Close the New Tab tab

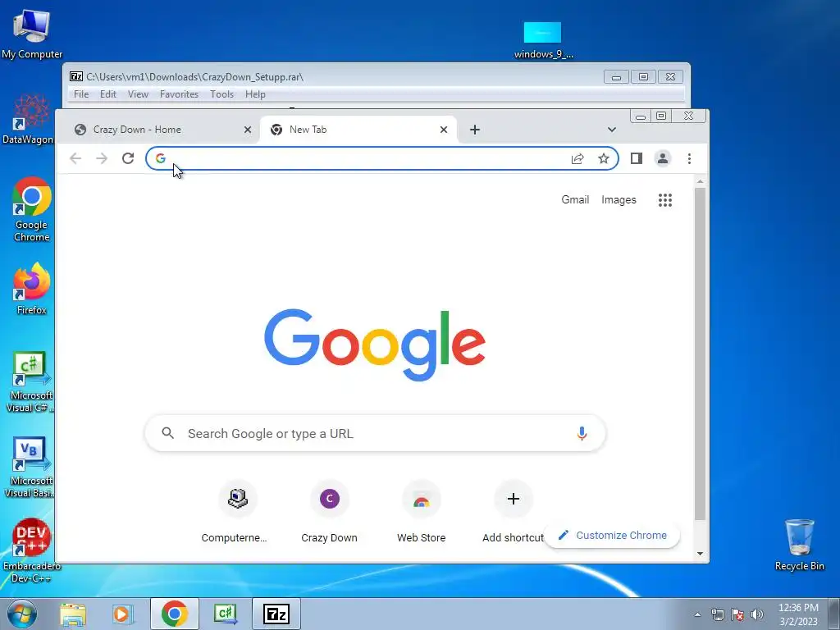444,130
